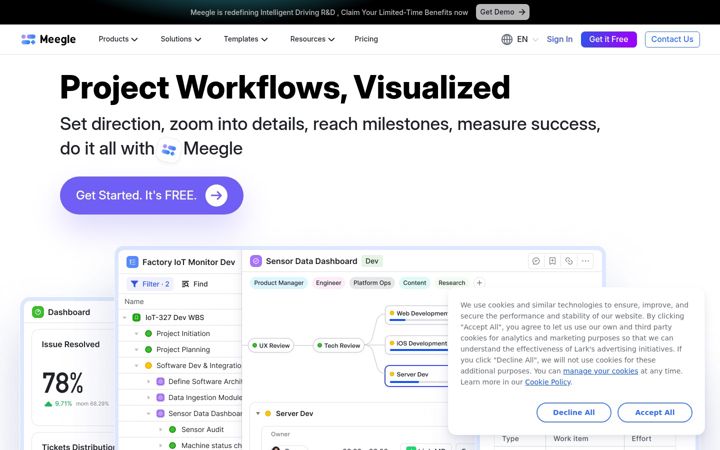Expand the Project Initiation row arrow

[x=136, y=333]
